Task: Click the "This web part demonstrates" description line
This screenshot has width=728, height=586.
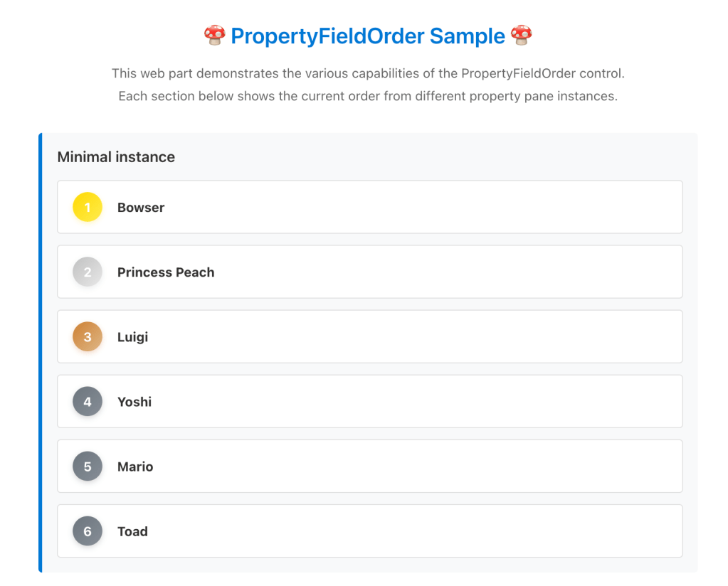Action: coord(368,73)
